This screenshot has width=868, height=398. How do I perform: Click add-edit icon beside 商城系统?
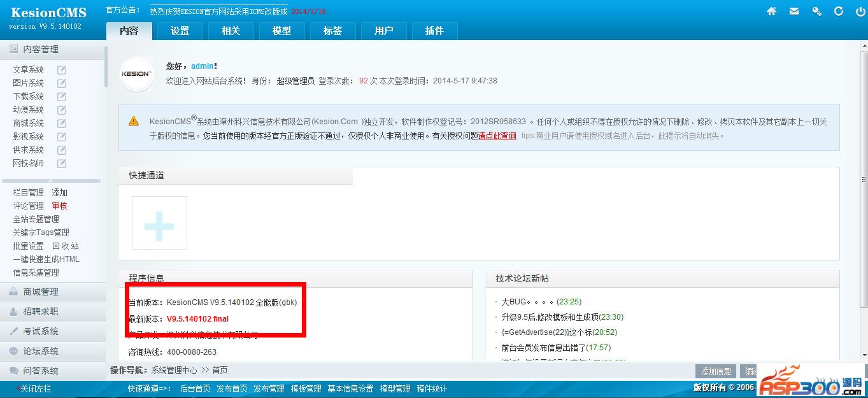pyautogui.click(x=62, y=123)
